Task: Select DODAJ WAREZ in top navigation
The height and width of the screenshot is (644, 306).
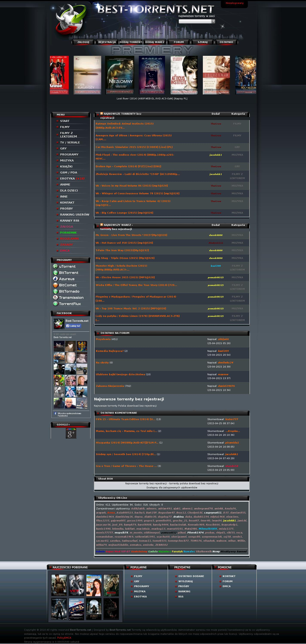Action: pos(155,42)
